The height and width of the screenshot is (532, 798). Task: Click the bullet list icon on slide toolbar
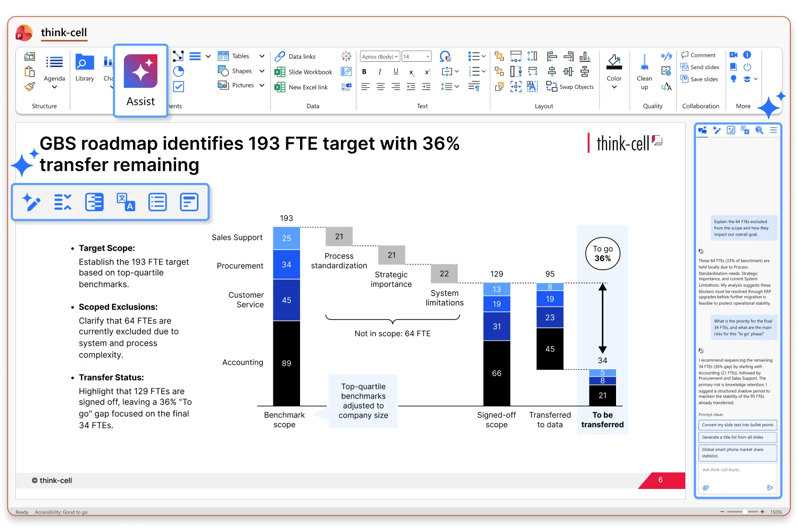coord(157,202)
